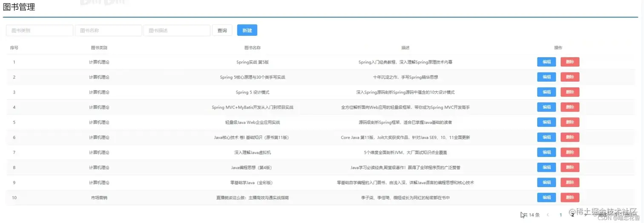Click the 图书名称 search input field
644x223 pixels.
click(x=108, y=30)
